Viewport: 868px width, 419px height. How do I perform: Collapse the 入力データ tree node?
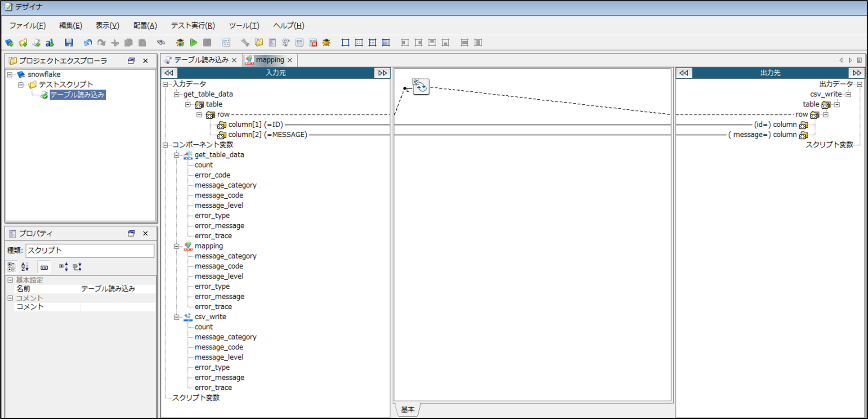pyautogui.click(x=166, y=84)
